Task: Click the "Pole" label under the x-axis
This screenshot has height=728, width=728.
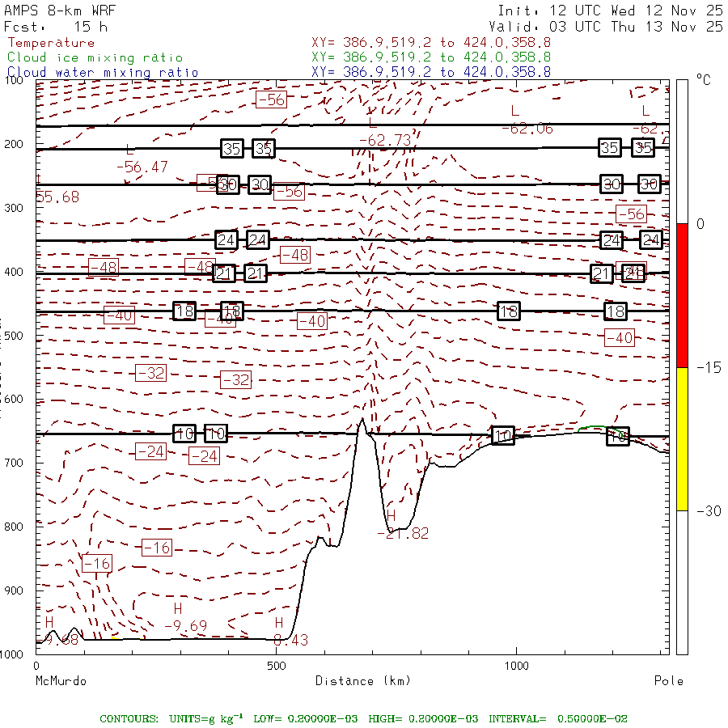Action: tap(669, 681)
